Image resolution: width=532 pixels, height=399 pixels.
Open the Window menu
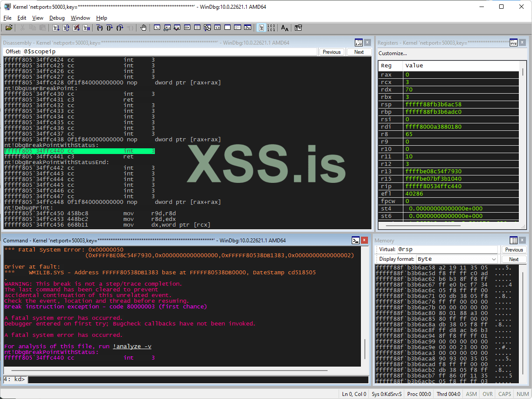click(80, 18)
